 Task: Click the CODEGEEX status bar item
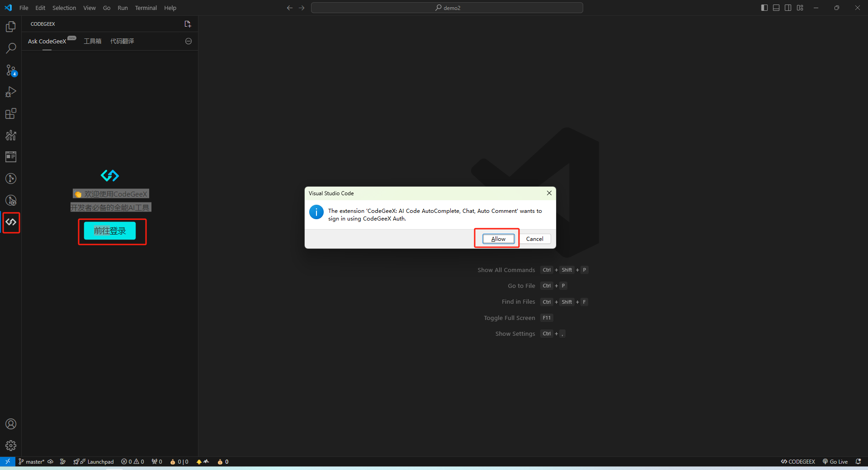(798, 461)
